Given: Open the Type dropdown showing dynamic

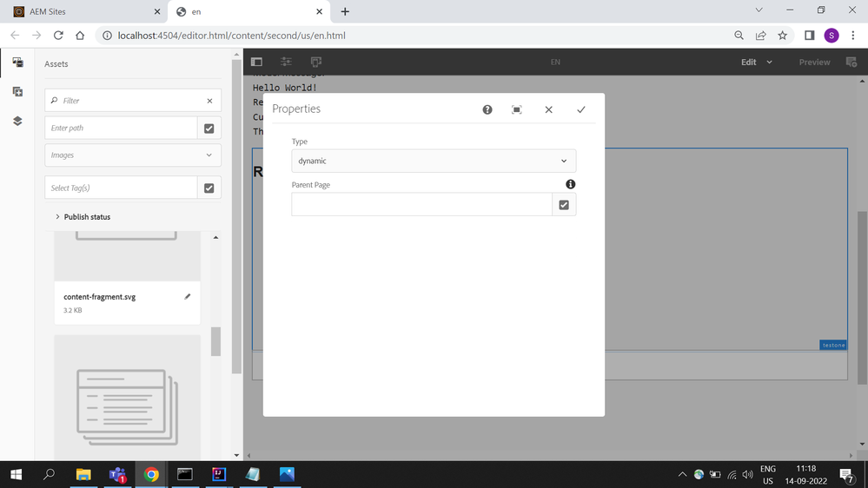Looking at the screenshot, I should tap(433, 161).
